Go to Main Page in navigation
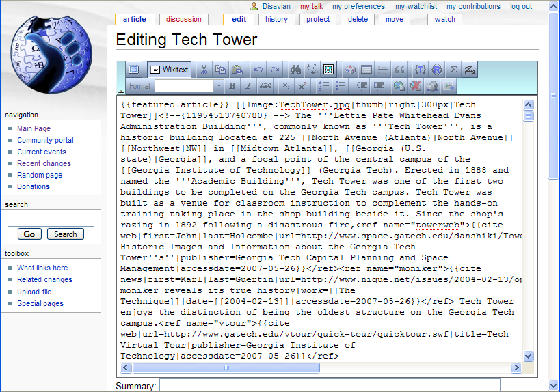The height and width of the screenshot is (392, 560). (34, 128)
